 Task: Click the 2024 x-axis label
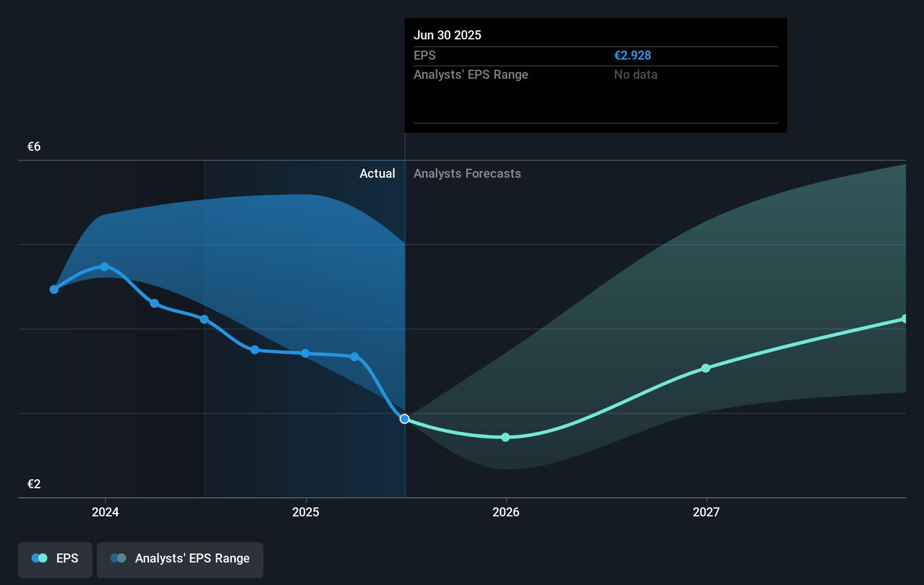click(105, 512)
